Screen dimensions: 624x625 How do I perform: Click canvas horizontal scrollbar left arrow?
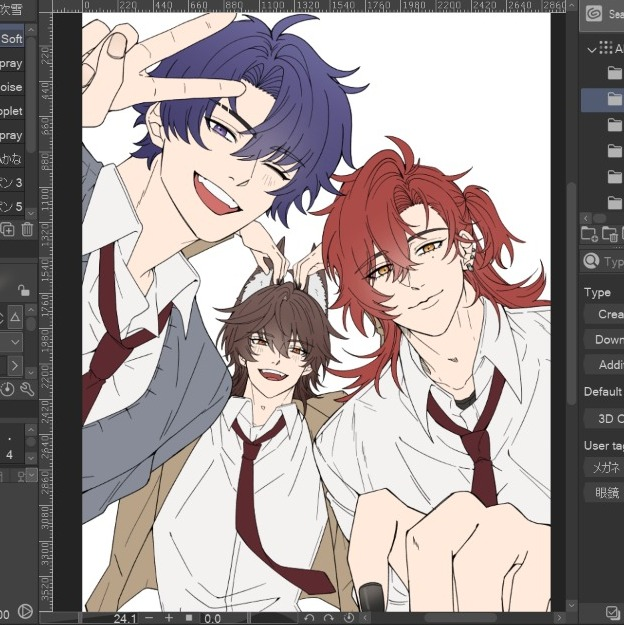(x=364, y=618)
